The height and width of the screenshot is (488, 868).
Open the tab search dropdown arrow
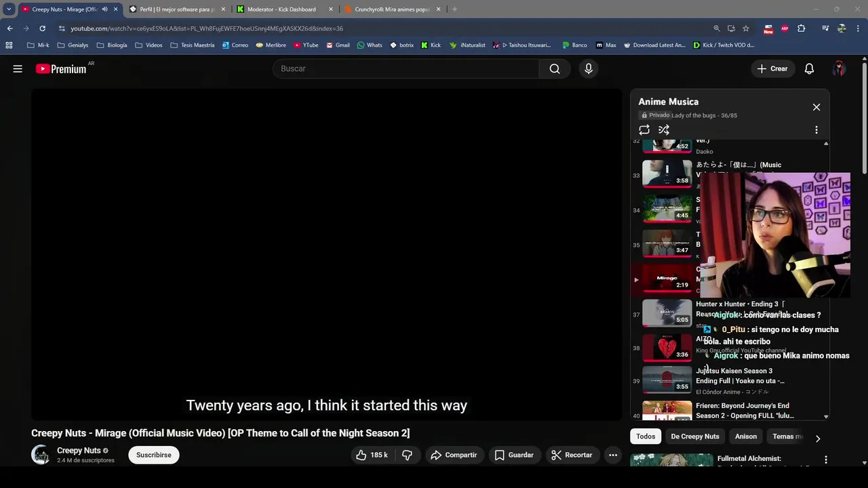9,9
